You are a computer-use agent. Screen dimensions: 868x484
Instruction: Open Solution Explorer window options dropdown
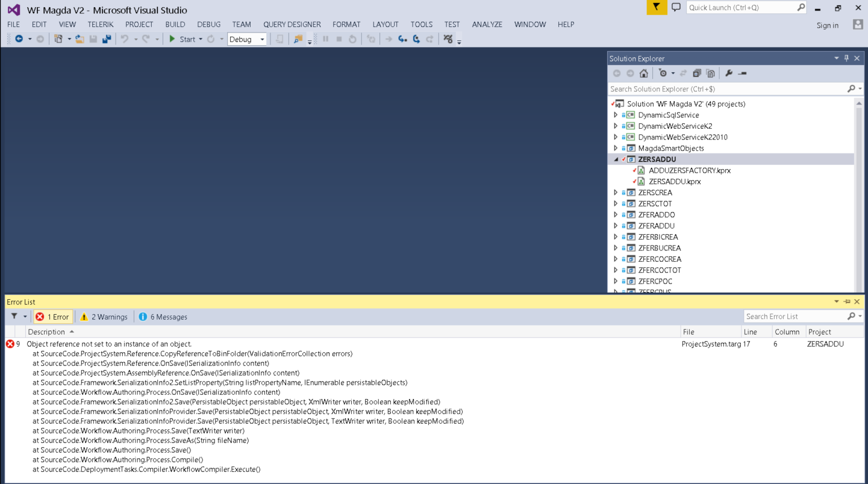(836, 58)
